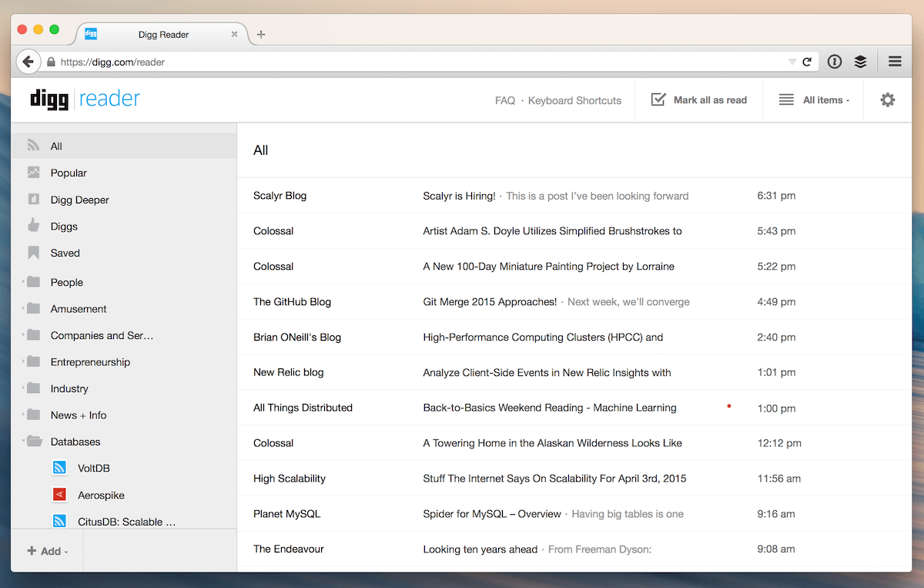The width and height of the screenshot is (924, 588).
Task: Open A Towering Home in the Alaskan Wilderness
Action: 552,443
